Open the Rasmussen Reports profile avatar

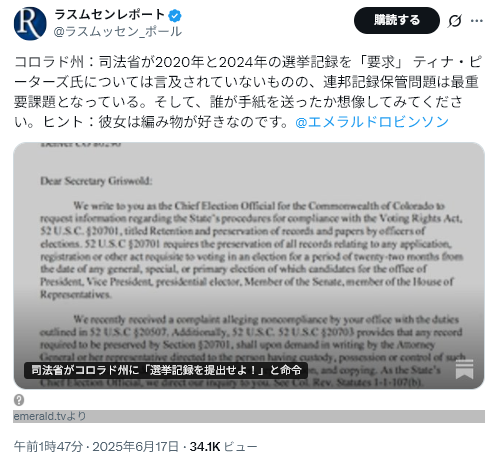30,23
